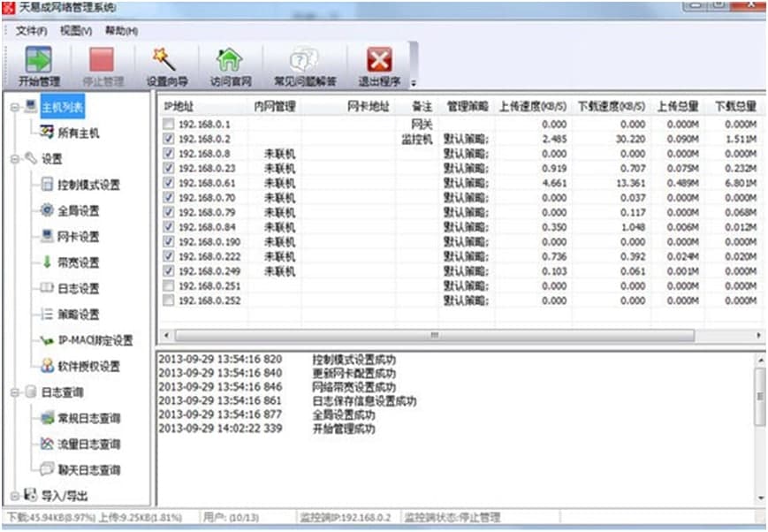Click the 下载总量 column header
The width and height of the screenshot is (768, 532).
(735, 106)
